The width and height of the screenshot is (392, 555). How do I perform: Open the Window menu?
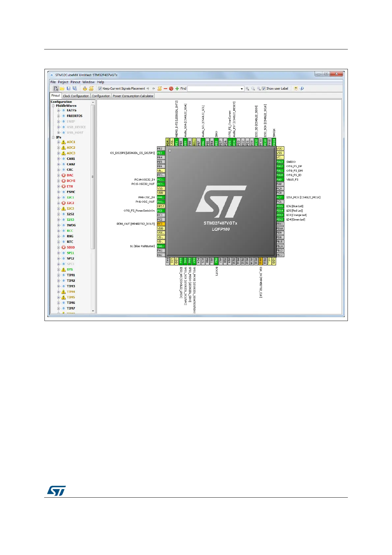click(x=89, y=82)
